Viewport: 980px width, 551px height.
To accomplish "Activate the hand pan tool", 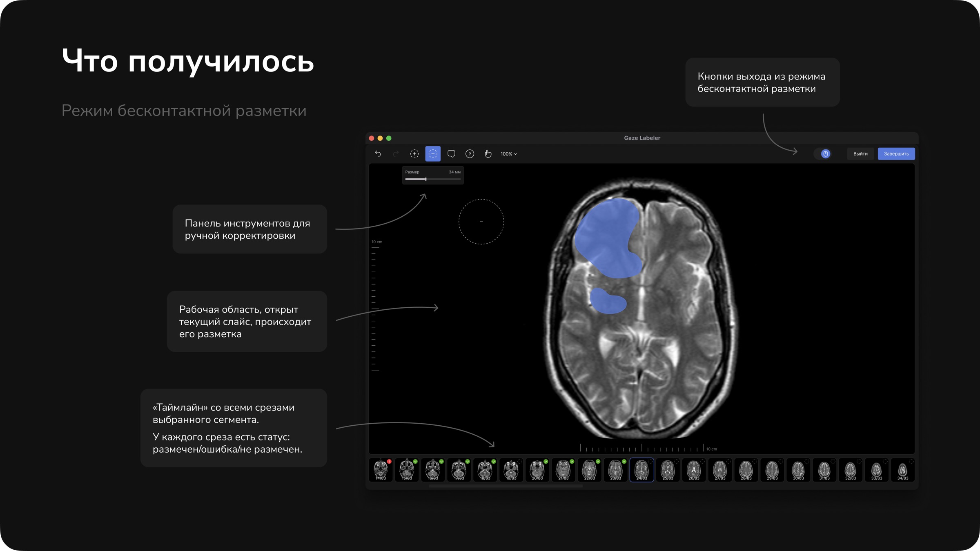I will [488, 154].
